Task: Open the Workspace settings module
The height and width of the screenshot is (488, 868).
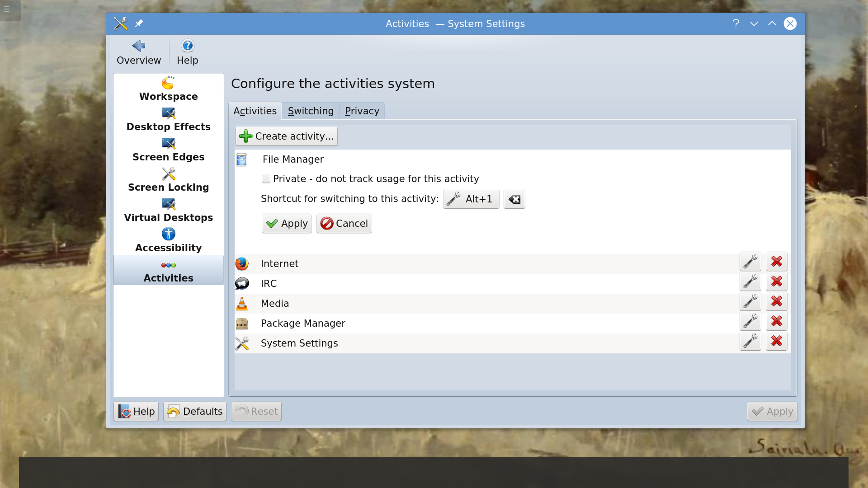Action: point(169,89)
